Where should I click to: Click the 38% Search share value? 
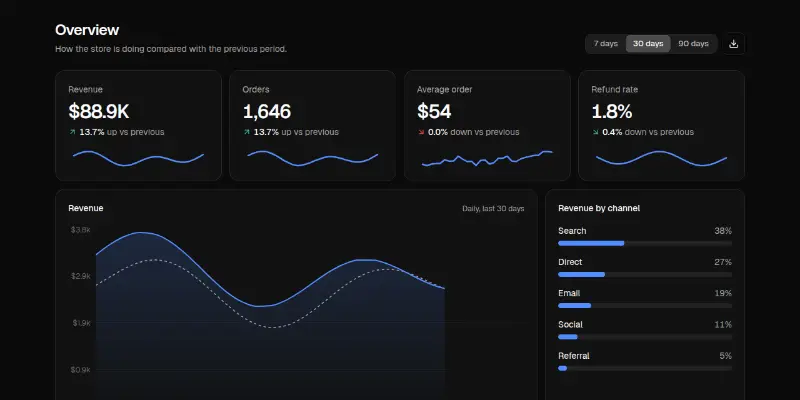723,231
